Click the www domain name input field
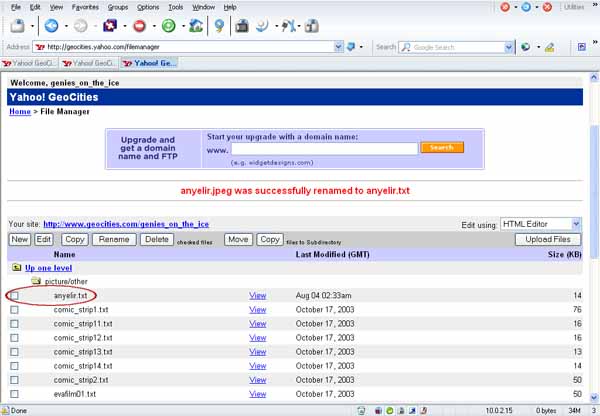The height and width of the screenshot is (416, 600). [324, 148]
